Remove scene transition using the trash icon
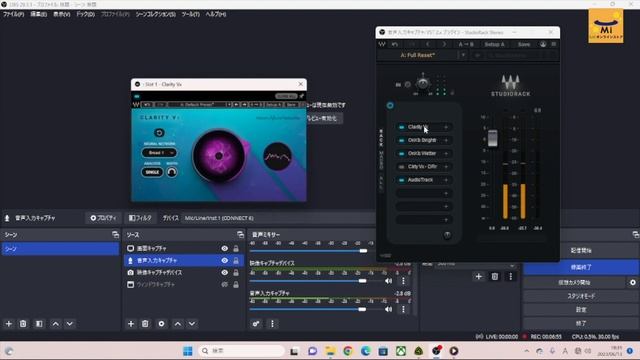Viewport: 640px width, 360px height. coord(495,277)
